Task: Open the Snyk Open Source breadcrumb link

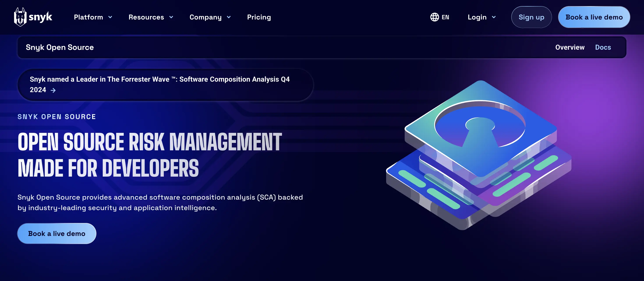Action: point(60,47)
